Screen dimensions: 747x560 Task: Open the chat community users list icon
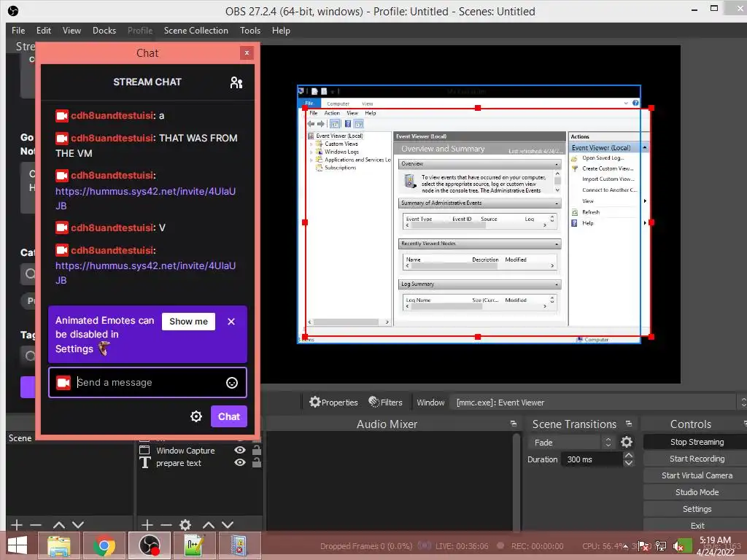tap(236, 82)
